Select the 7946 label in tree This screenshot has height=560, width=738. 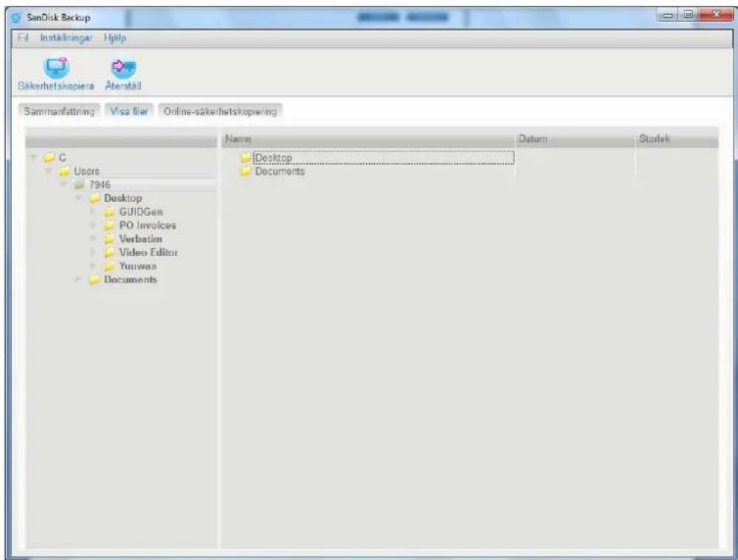[x=100, y=184]
